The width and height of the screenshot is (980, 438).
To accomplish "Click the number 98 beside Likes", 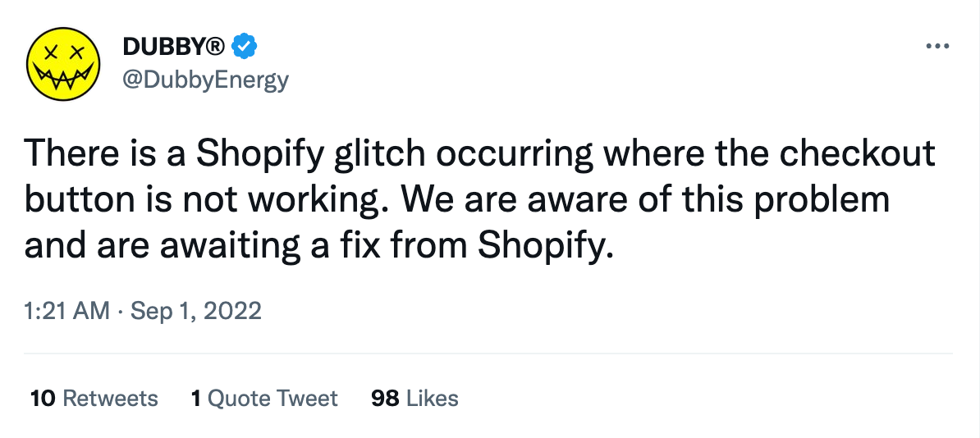I will click(x=385, y=398).
